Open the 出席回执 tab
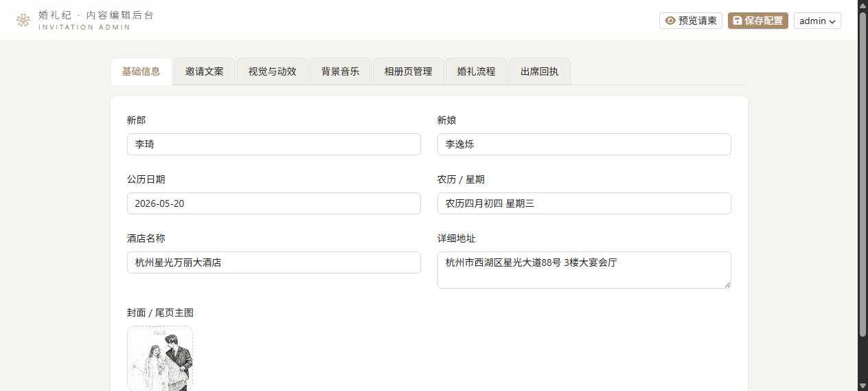The image size is (868, 391). click(x=539, y=71)
